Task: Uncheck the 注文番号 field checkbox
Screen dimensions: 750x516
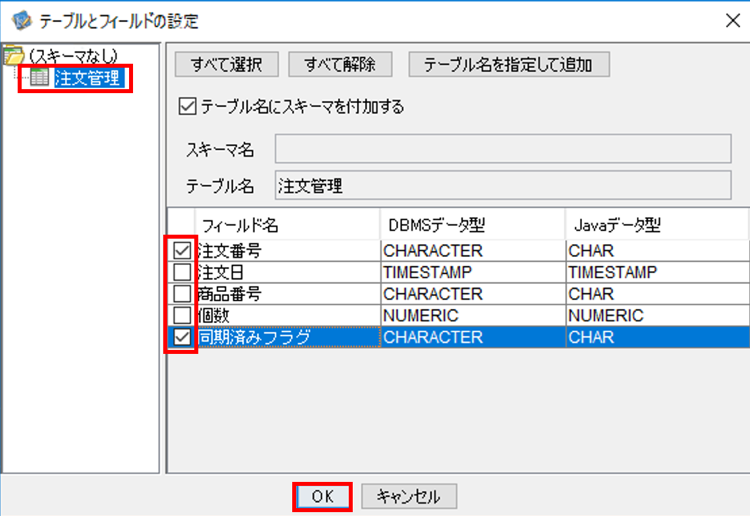Action: [x=182, y=250]
